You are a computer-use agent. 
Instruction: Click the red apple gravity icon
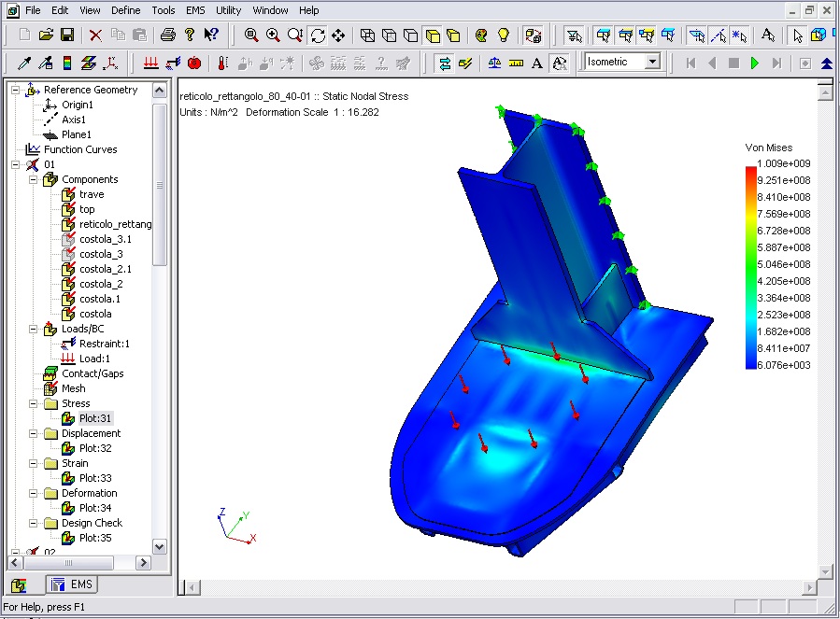coord(194,63)
